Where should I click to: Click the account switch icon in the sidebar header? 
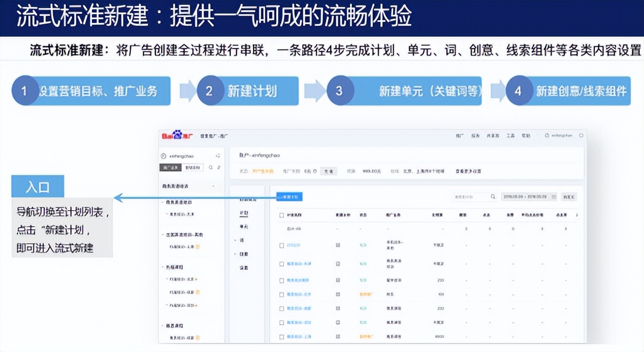[218, 156]
